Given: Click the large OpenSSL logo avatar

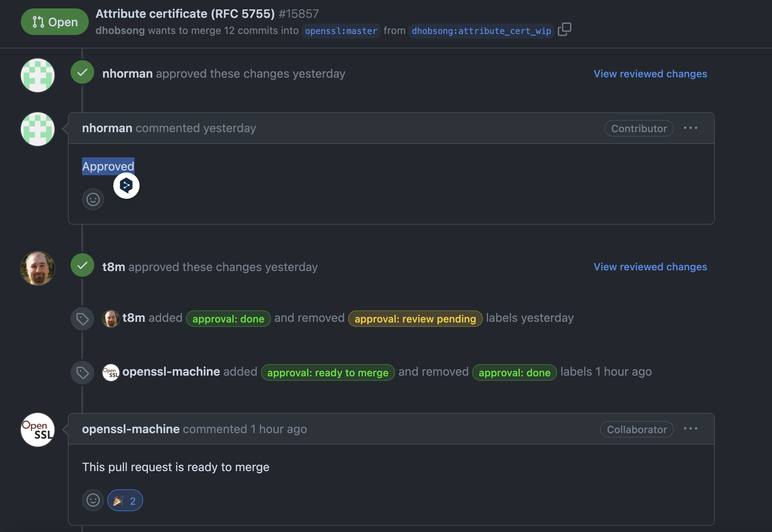Looking at the screenshot, I should coord(38,429).
